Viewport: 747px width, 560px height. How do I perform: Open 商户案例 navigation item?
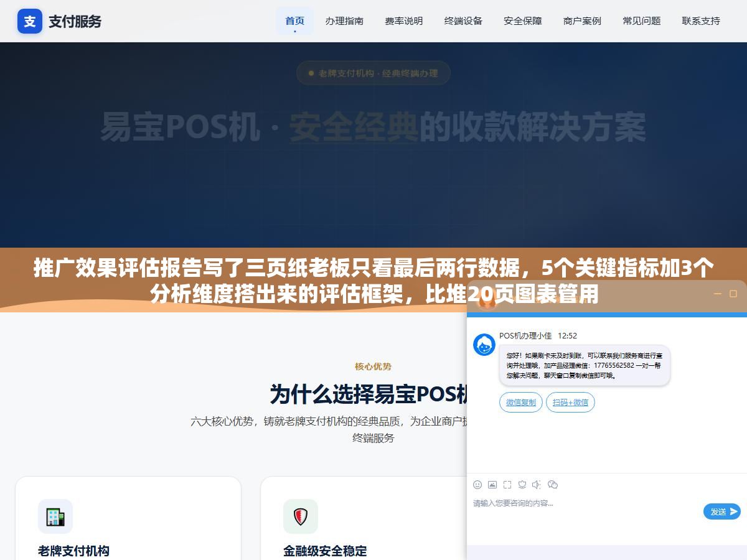(582, 21)
